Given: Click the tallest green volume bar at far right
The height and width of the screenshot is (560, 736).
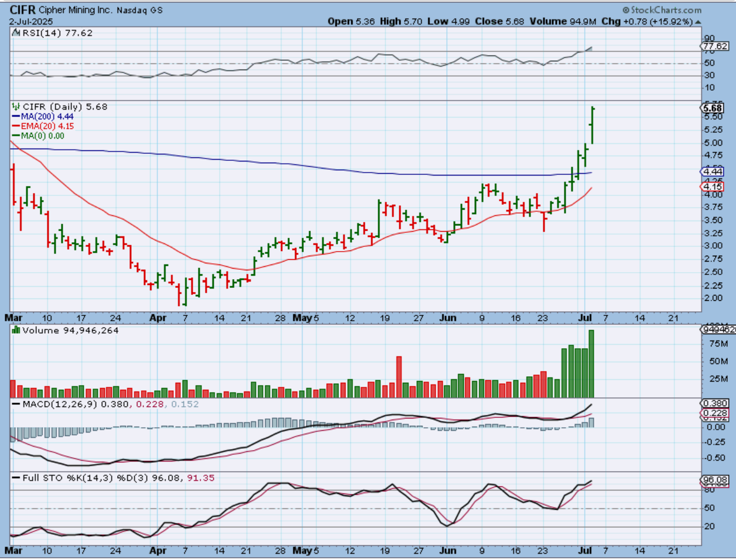Looking at the screenshot, I should pos(591,364).
